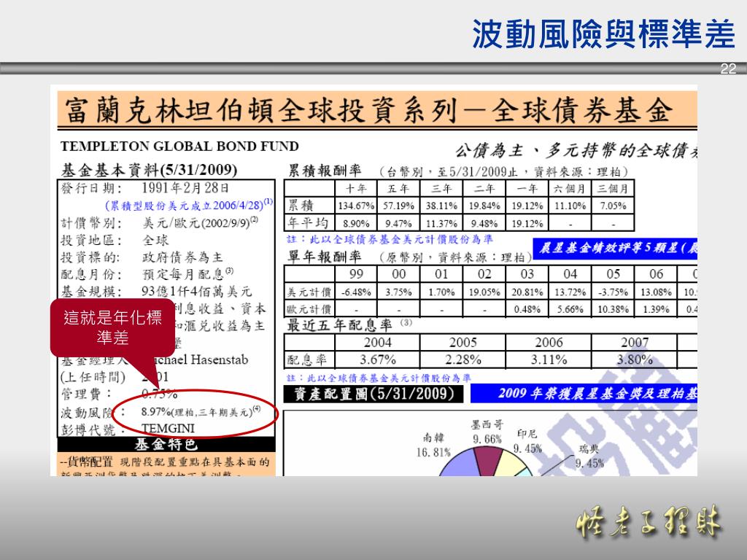Image resolution: width=747 pixels, height=560 pixels.
Task: Click the Bloomberg code "TEMGINI"
Action: (168, 429)
